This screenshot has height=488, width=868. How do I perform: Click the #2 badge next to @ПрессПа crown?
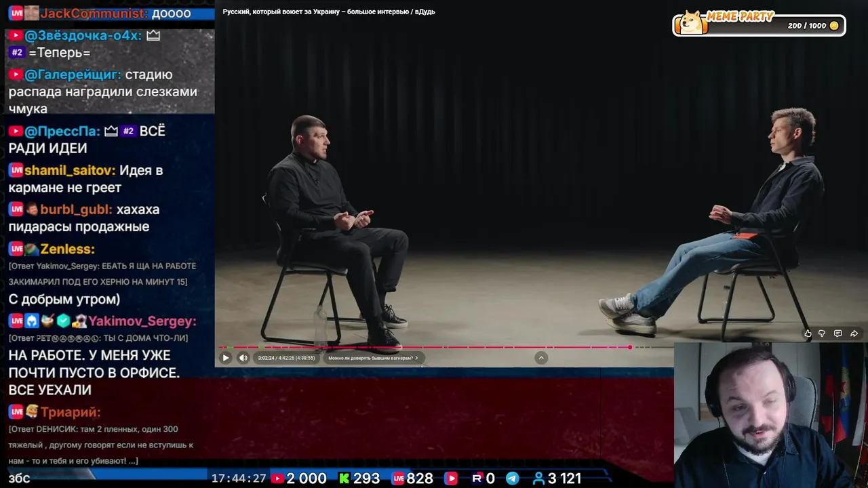(128, 131)
